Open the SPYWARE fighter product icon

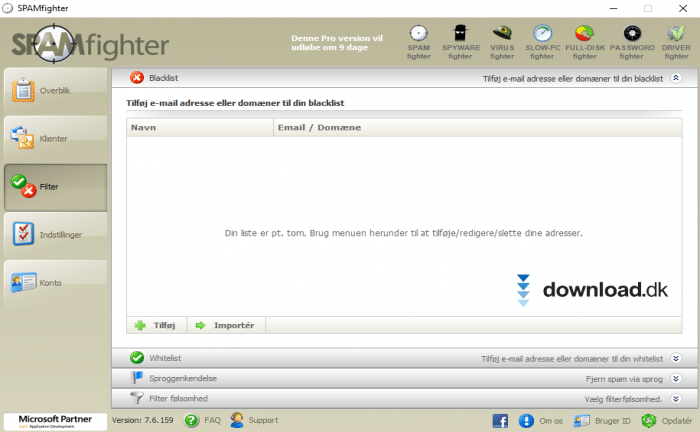460,39
